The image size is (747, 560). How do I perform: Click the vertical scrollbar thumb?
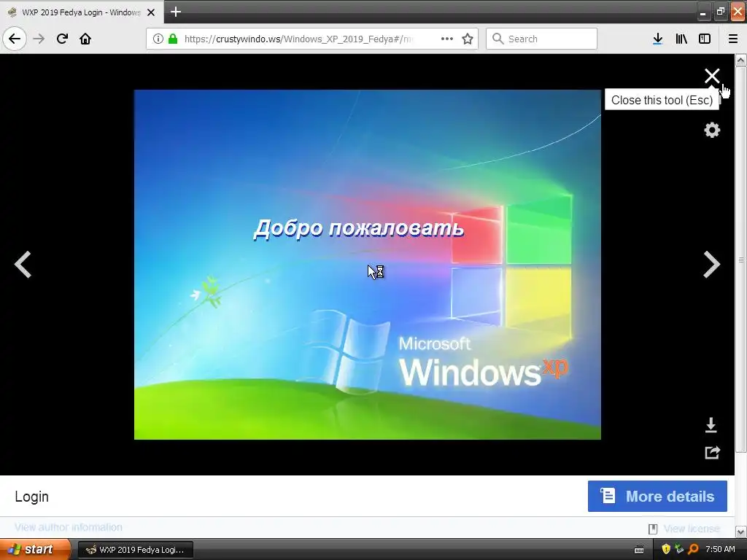point(741,260)
